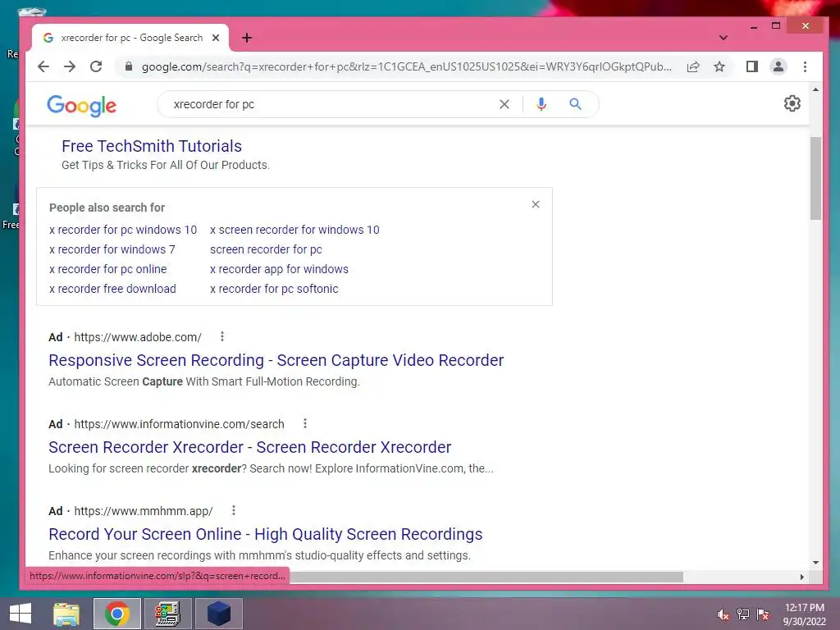Go forward to the next page
The height and width of the screenshot is (630, 840).
[x=70, y=66]
